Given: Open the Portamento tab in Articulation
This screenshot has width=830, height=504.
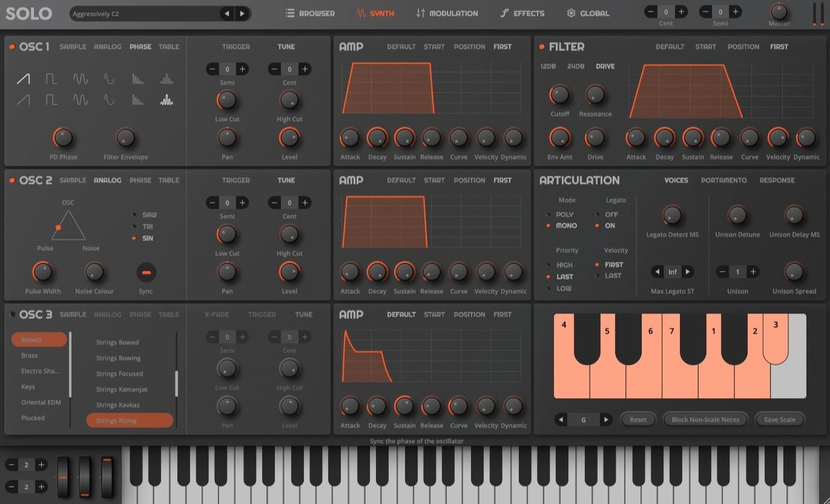Looking at the screenshot, I should coord(723,180).
